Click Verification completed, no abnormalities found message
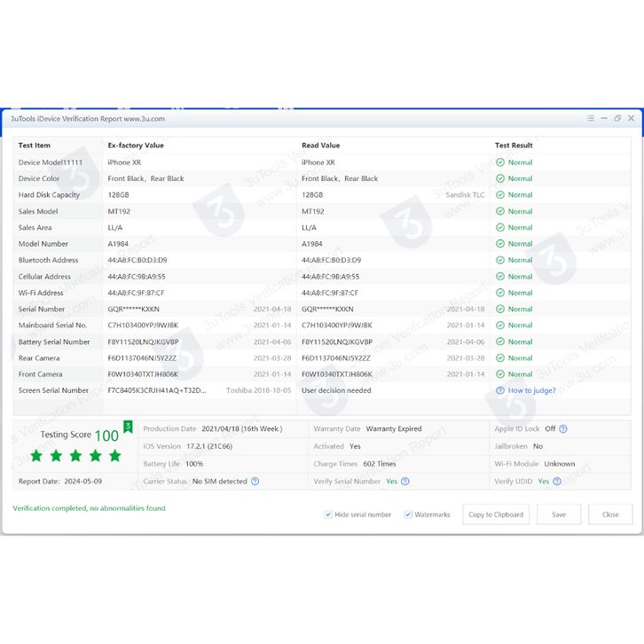The height and width of the screenshot is (644, 644). point(89,508)
